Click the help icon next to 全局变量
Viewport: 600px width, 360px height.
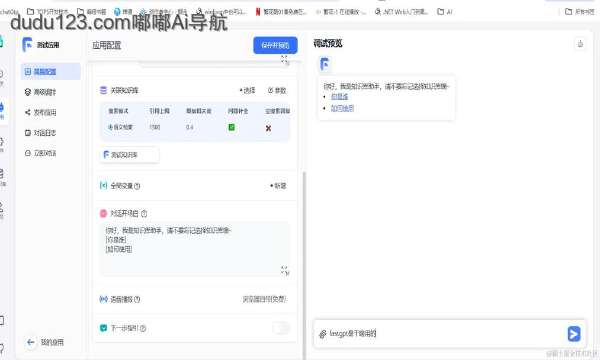[x=137, y=186]
